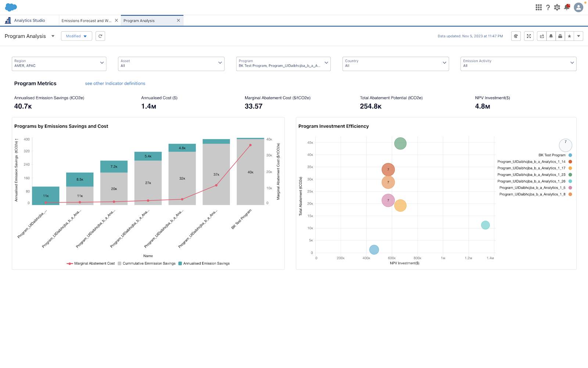Image resolution: width=588 pixels, height=368 pixels.
Task: Select the BK Test Program bar
Action: point(250,172)
